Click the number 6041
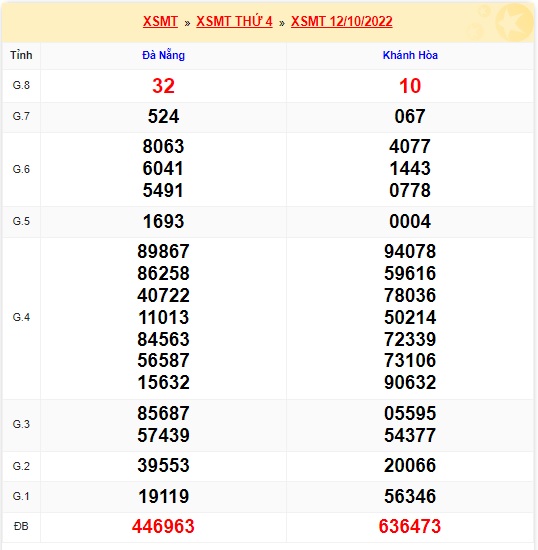This screenshot has width=538, height=550. pos(163,168)
